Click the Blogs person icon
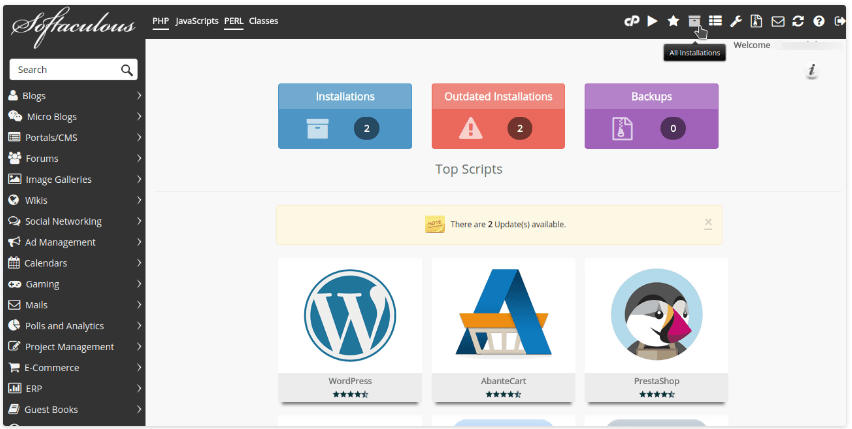The image size is (852, 429). pos(13,95)
